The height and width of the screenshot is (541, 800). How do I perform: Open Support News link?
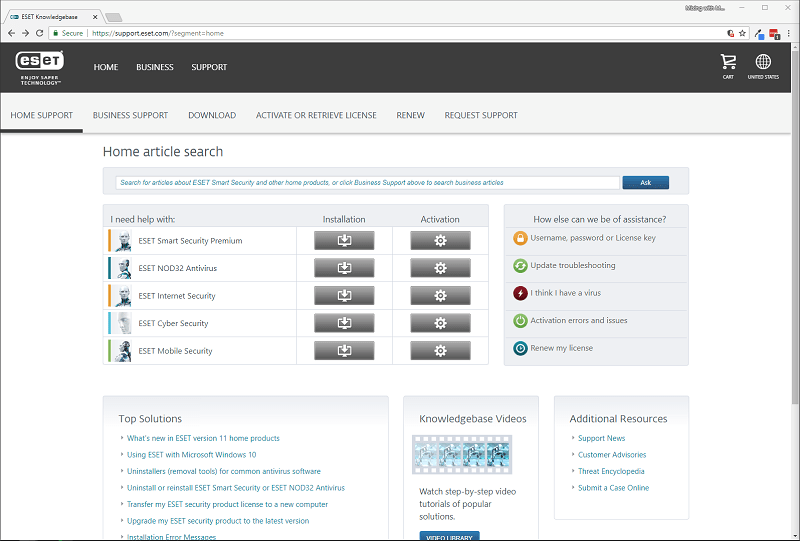[x=601, y=438]
